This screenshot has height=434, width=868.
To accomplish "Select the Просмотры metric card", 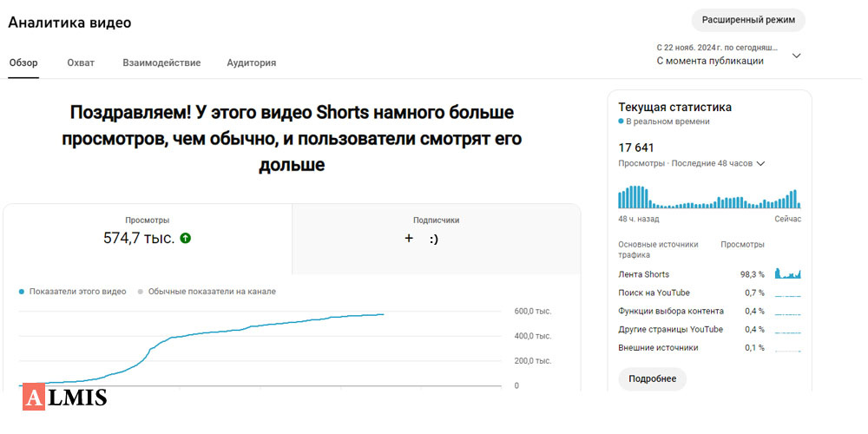I will click(x=148, y=239).
